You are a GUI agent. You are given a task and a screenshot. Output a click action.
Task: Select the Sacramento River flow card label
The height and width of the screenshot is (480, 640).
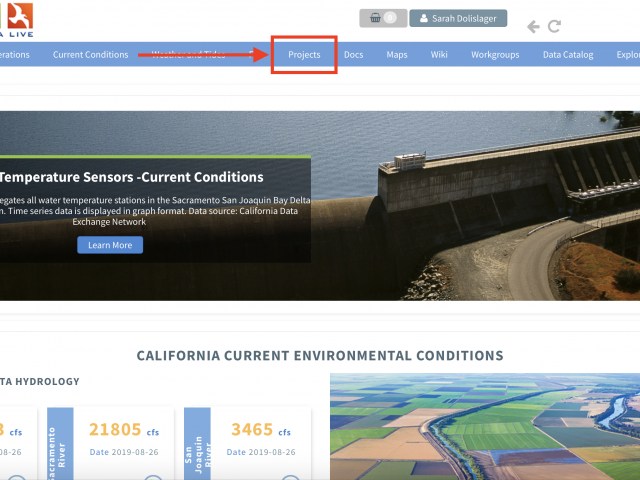[60, 444]
